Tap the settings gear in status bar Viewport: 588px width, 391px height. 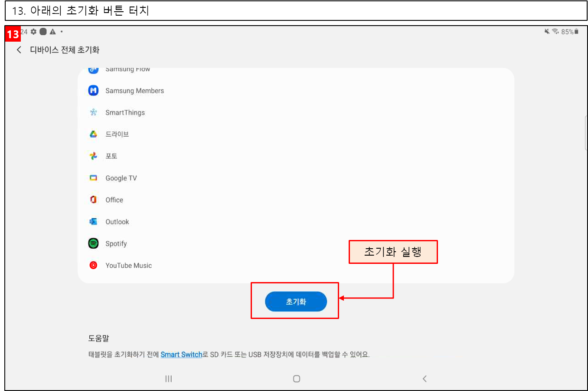pyautogui.click(x=33, y=32)
